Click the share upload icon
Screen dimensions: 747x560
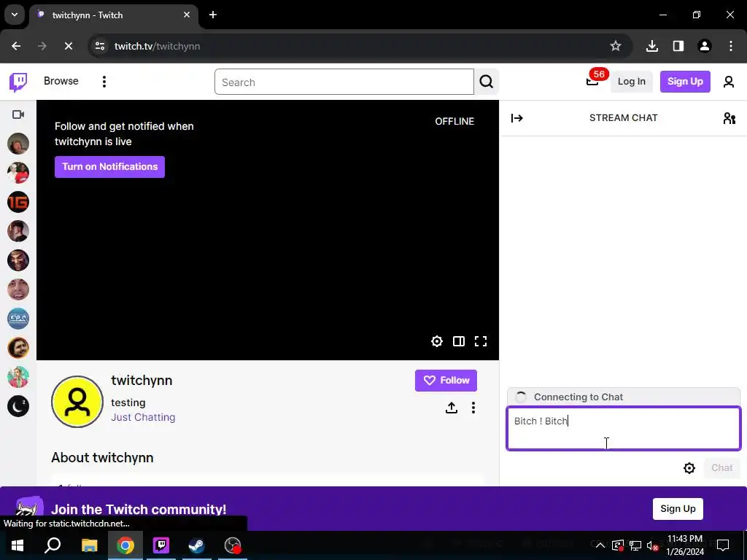click(451, 408)
